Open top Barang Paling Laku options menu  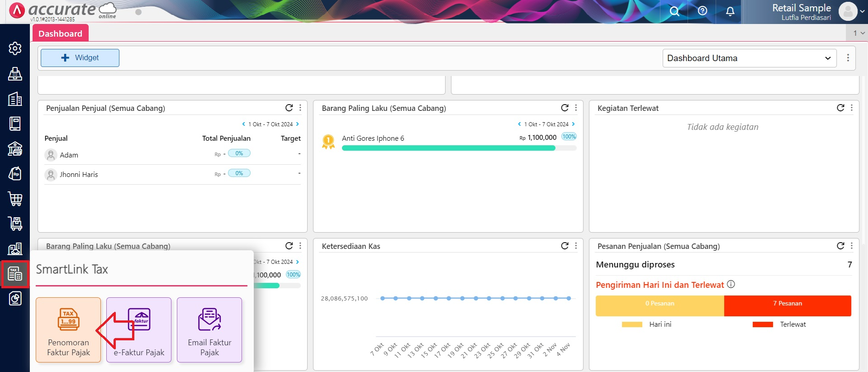pyautogui.click(x=576, y=108)
